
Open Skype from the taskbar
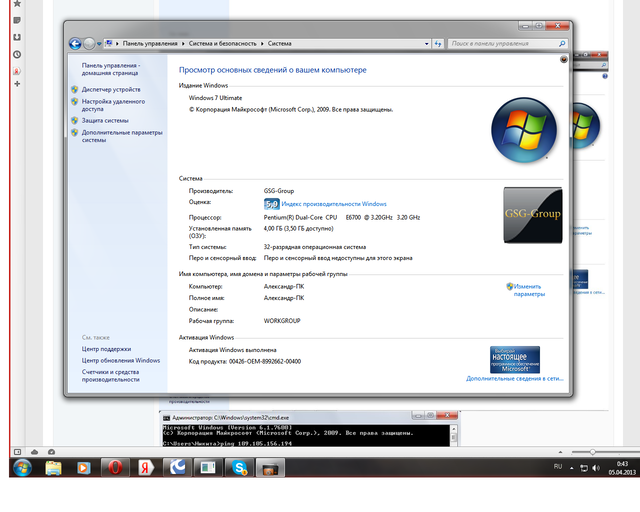pyautogui.click(x=238, y=467)
